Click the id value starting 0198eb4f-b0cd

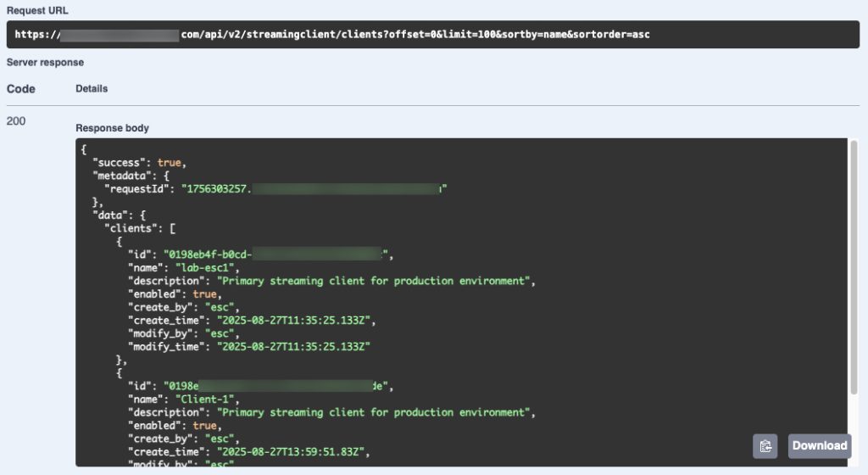click(209, 254)
